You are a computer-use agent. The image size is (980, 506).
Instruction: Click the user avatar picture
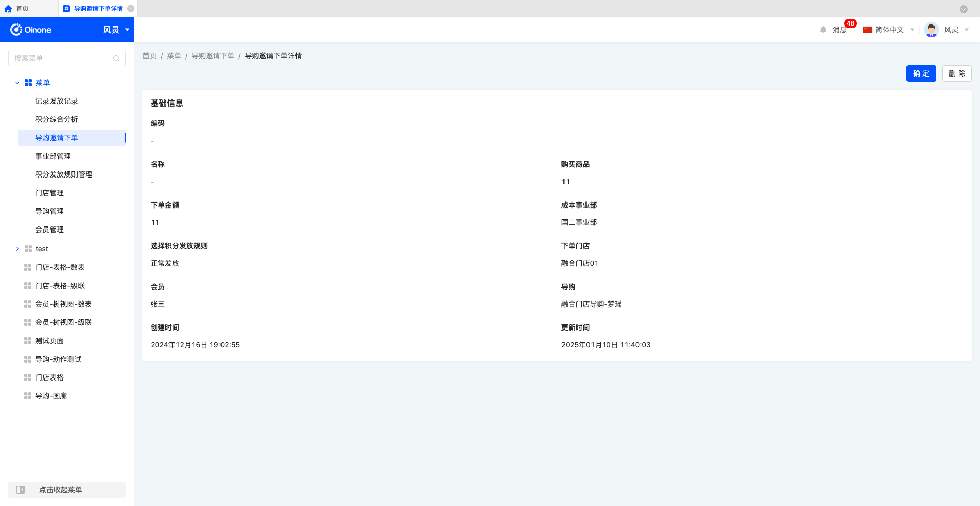[931, 30]
